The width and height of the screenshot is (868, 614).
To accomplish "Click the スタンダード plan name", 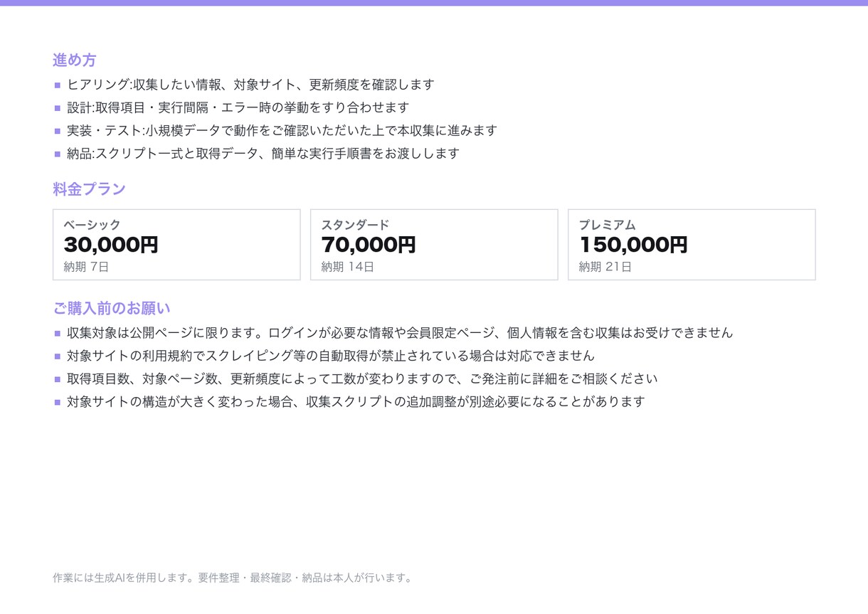I will 355,225.
